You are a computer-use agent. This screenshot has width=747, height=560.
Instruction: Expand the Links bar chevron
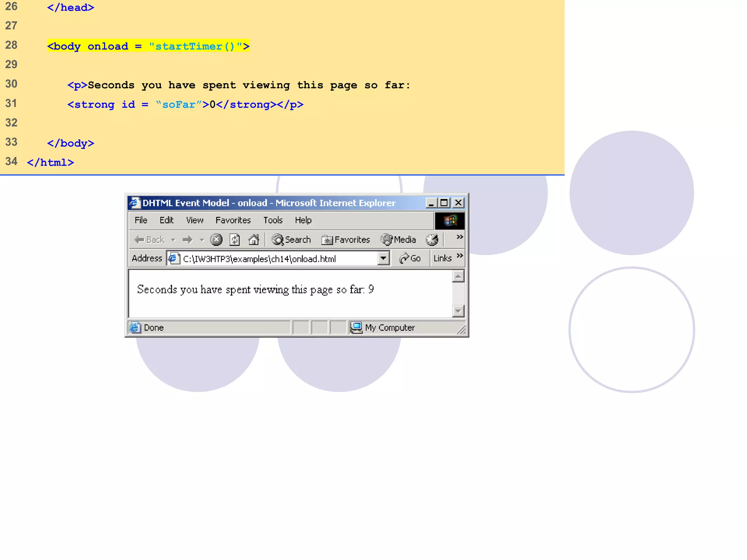coord(460,256)
